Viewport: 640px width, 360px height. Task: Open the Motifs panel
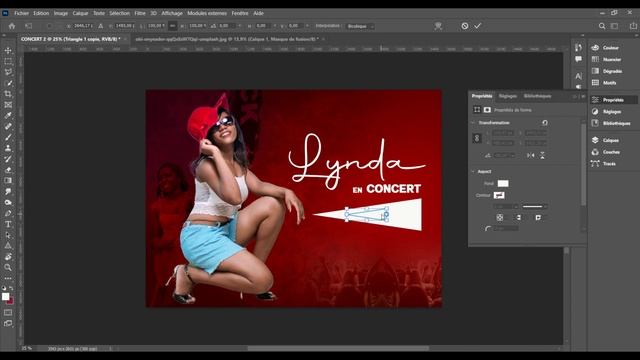[x=604, y=83]
